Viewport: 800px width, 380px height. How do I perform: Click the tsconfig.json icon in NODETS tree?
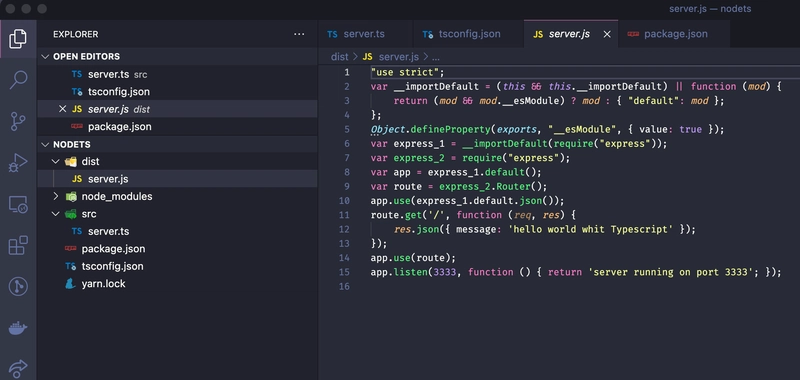71,266
